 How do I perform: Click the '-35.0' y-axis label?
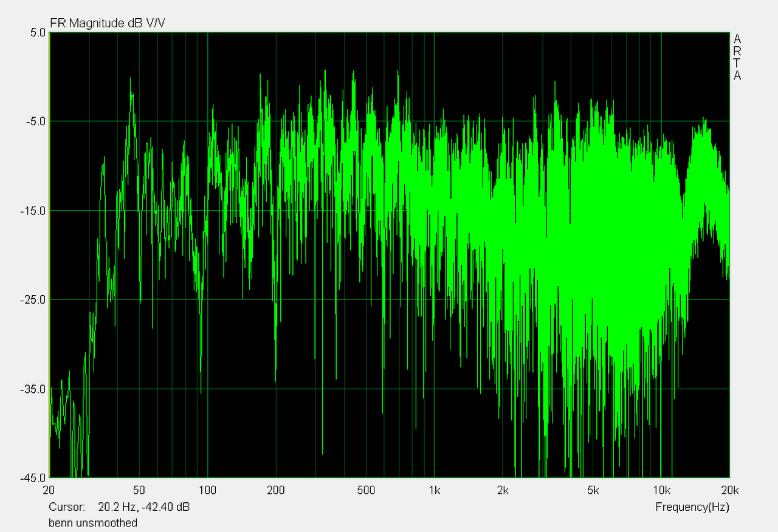coord(34,389)
